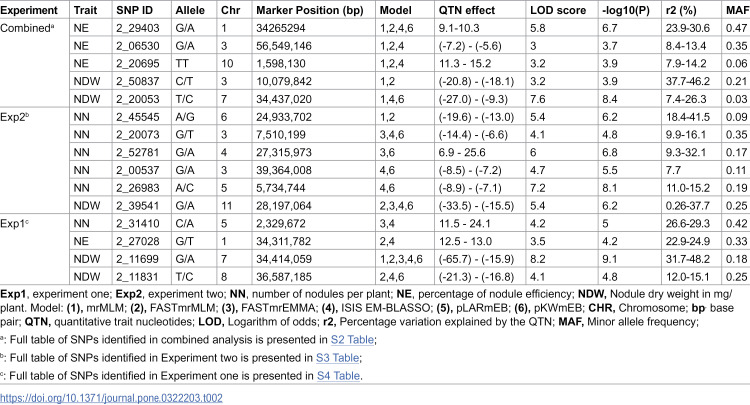Screen dimensions: 750x405
Task: Select the r2 (%) column header
Action: pyautogui.click(x=681, y=10)
